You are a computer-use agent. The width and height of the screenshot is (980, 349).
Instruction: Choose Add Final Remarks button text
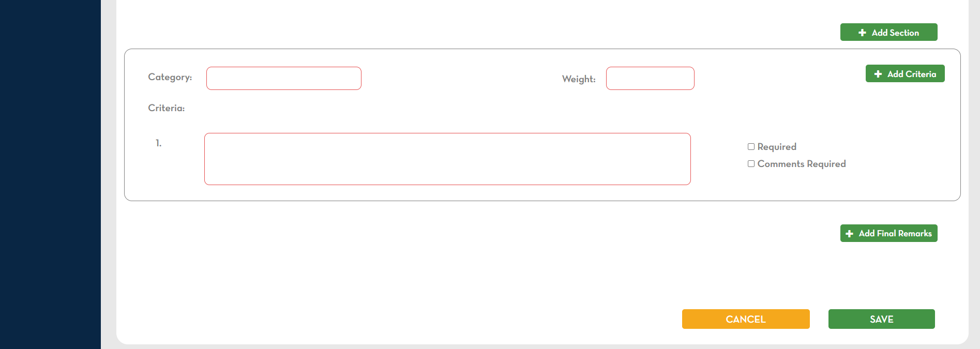(x=895, y=234)
